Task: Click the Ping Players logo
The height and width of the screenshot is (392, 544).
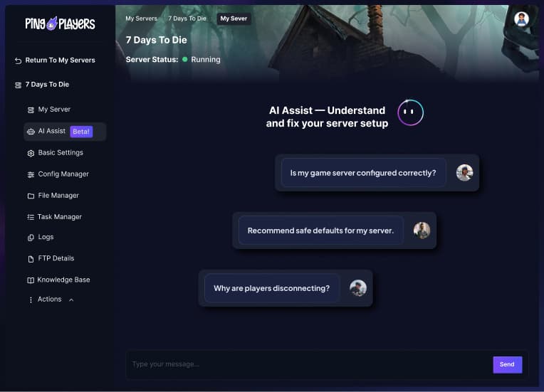Action: 60,23
